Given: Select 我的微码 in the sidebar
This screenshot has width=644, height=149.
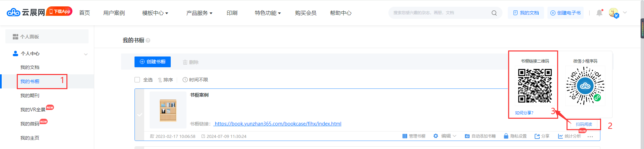Looking at the screenshot, I should [30, 124].
